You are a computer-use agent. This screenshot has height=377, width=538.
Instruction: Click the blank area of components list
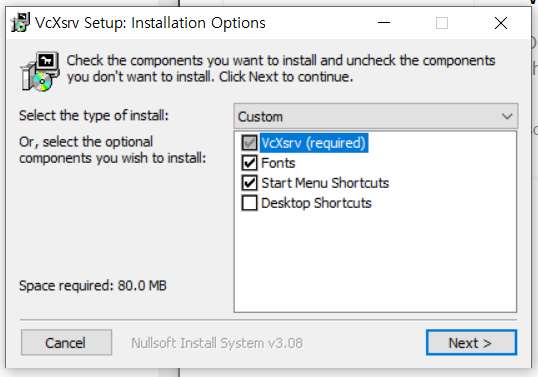(375, 261)
